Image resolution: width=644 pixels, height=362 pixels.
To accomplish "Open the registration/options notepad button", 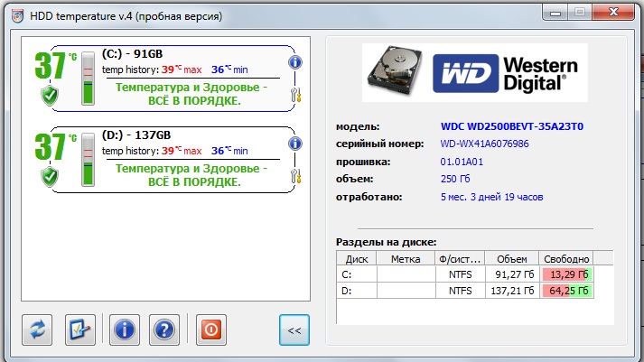I will (80, 330).
